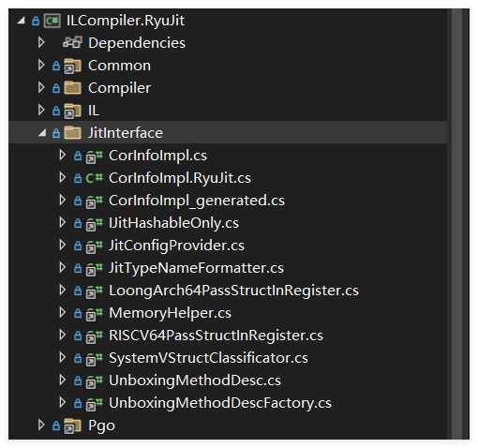Select UnboxingMethodDescFactory.cs file
This screenshot has width=478, height=448.
220,403
